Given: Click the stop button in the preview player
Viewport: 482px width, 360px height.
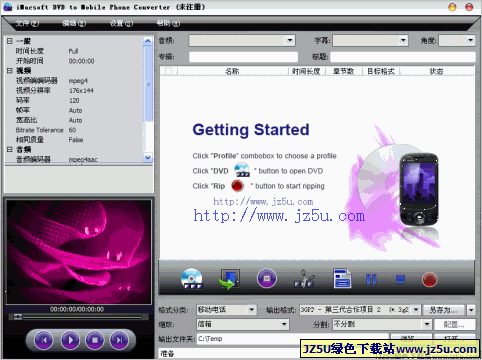Looking at the screenshot, I should pos(95,340).
